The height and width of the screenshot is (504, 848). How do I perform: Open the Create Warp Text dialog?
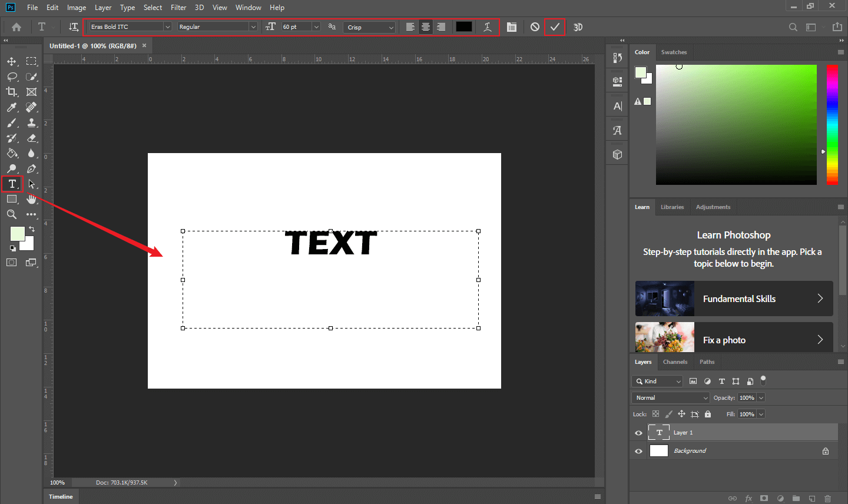tap(487, 26)
